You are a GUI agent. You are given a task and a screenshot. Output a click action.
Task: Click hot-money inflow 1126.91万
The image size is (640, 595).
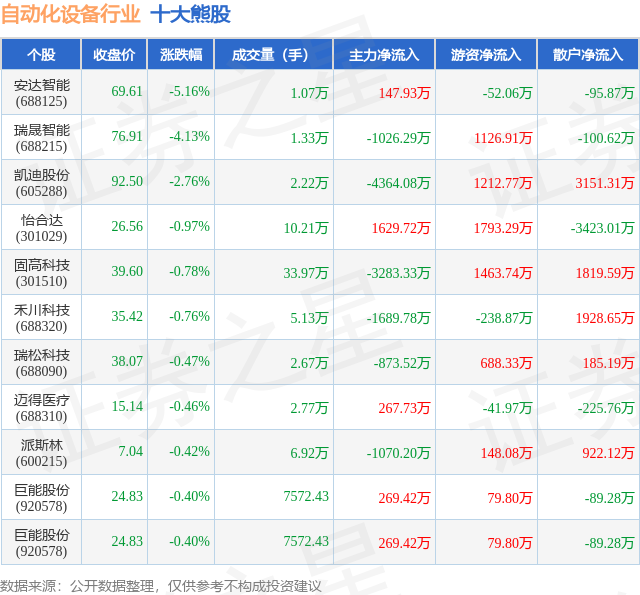tap(503, 138)
